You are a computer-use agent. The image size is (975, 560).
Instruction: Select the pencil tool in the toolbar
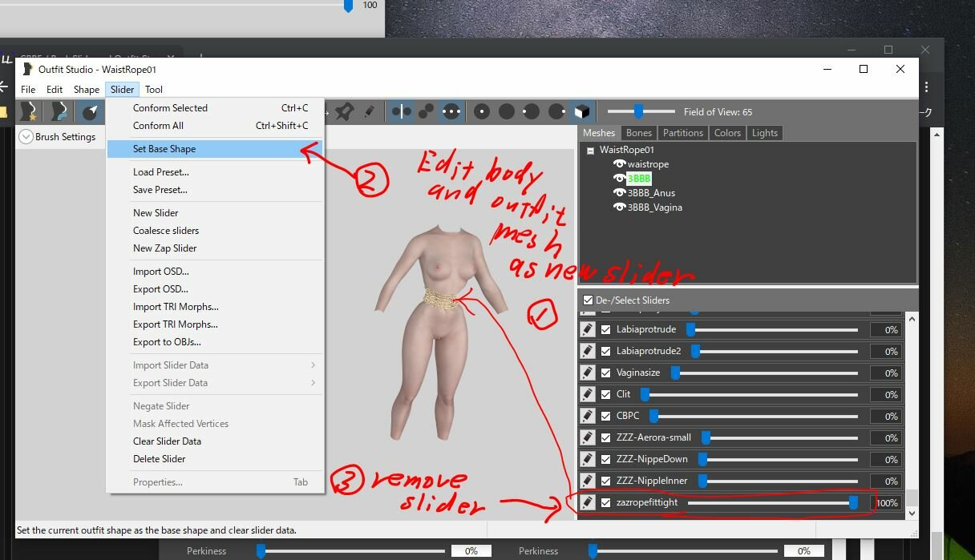[x=369, y=111]
